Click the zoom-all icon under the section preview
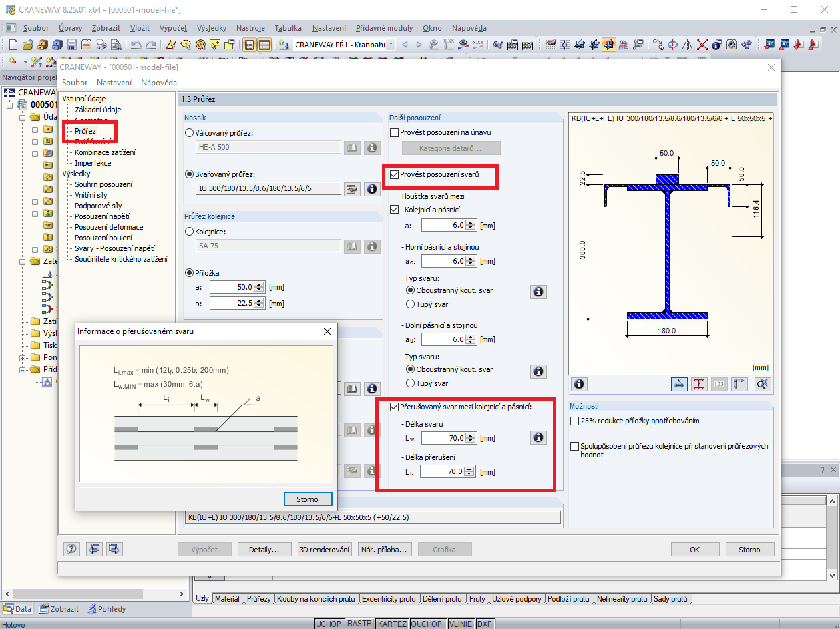 click(x=763, y=383)
